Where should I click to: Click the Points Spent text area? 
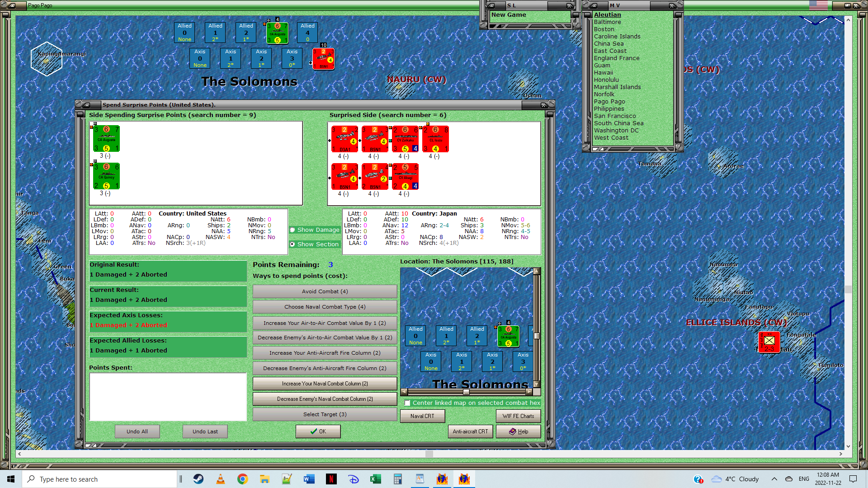coord(168,396)
